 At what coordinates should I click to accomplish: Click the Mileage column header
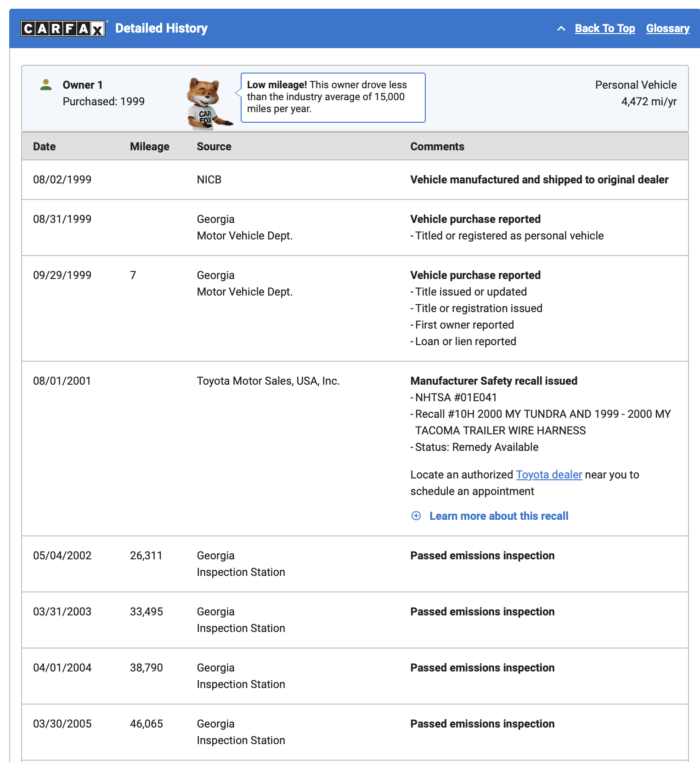point(150,147)
